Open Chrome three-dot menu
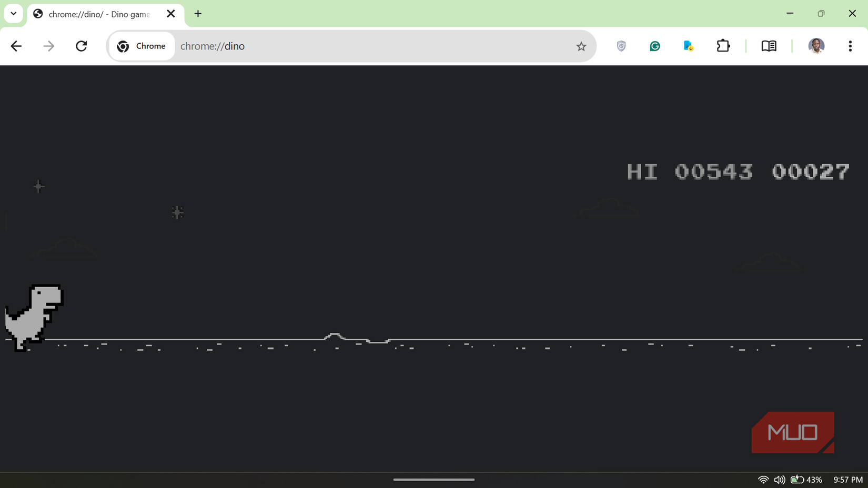868x488 pixels. click(x=850, y=46)
